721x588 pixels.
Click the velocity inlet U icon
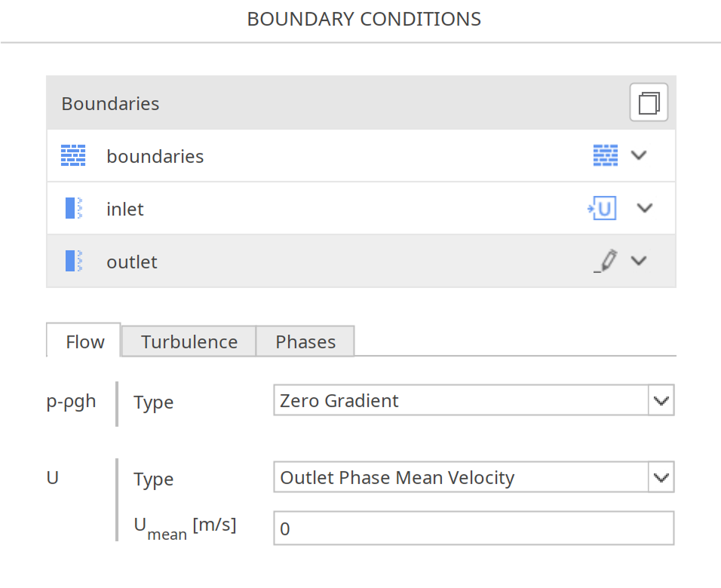(602, 208)
